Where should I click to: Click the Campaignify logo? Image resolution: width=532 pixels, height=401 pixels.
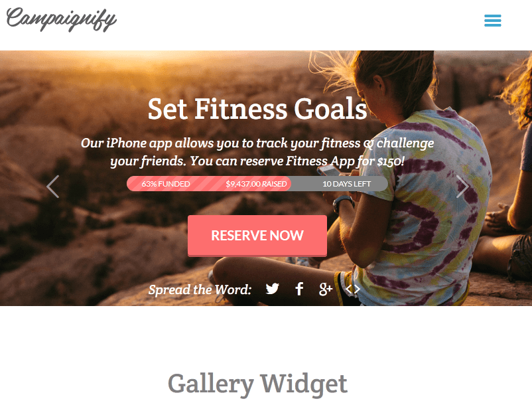62,20
